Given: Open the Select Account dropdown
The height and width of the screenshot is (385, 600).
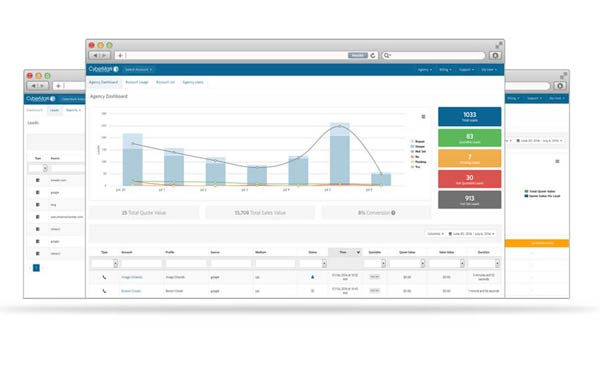Looking at the screenshot, I should point(138,70).
